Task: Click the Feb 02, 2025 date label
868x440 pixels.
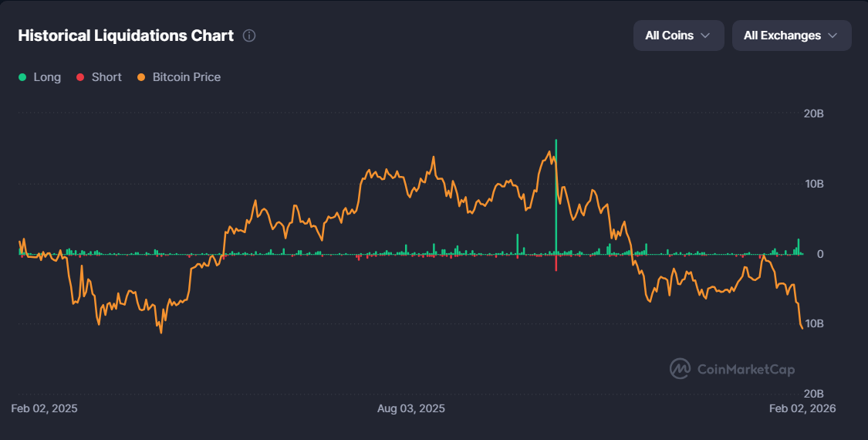Action: click(x=44, y=408)
